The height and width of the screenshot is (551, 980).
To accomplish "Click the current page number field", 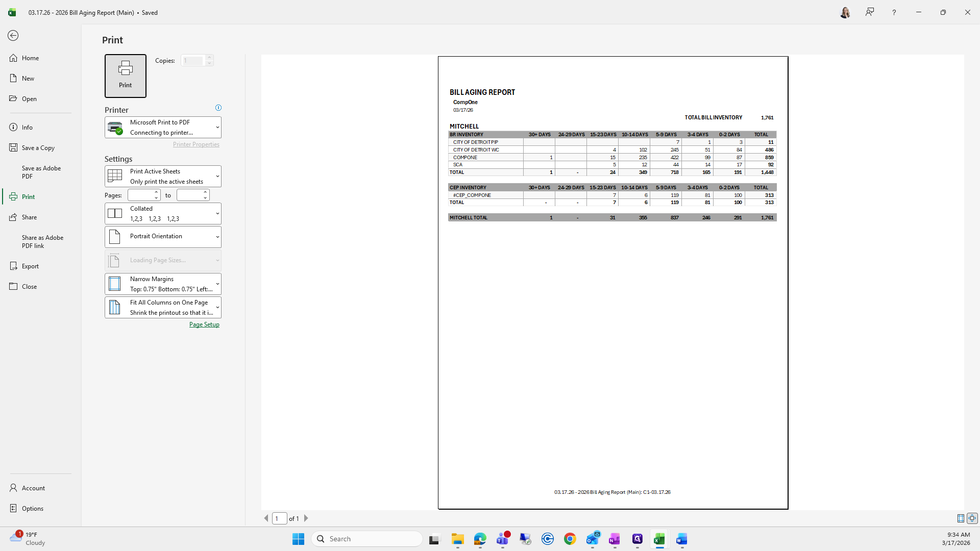I will point(279,518).
